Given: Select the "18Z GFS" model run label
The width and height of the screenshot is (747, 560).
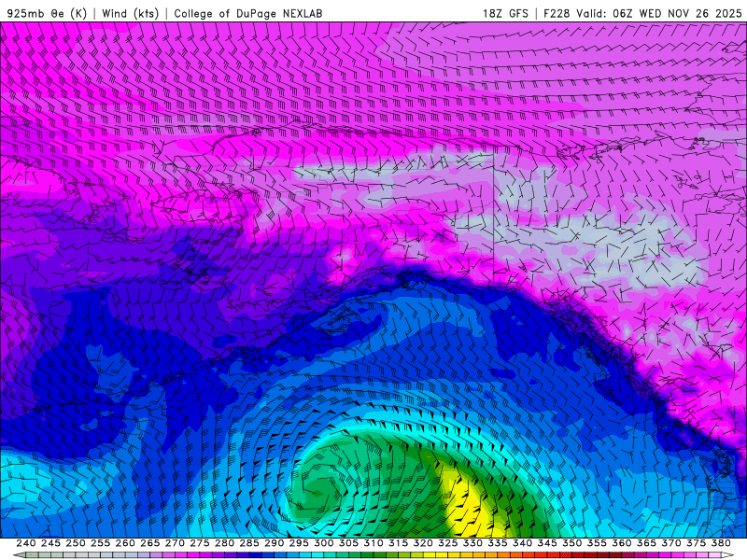Looking at the screenshot, I should [505, 14].
